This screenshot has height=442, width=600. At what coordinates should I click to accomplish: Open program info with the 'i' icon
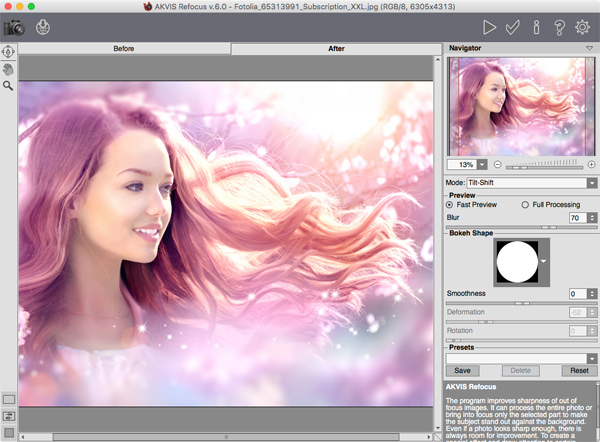(x=537, y=27)
